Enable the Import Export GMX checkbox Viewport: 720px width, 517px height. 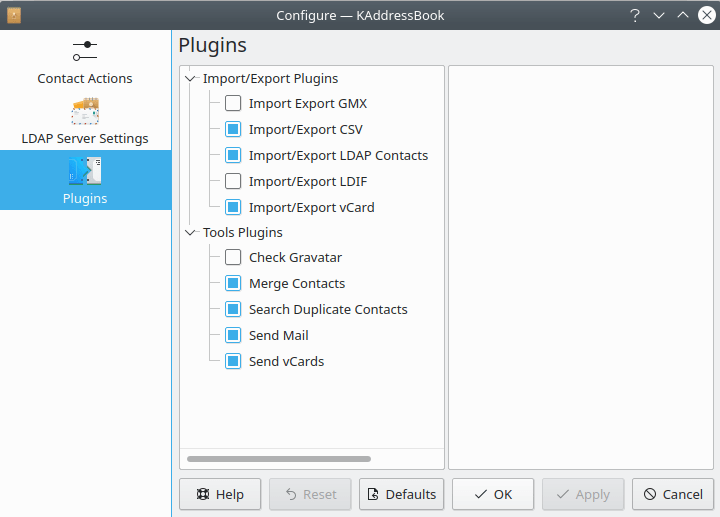(233, 103)
